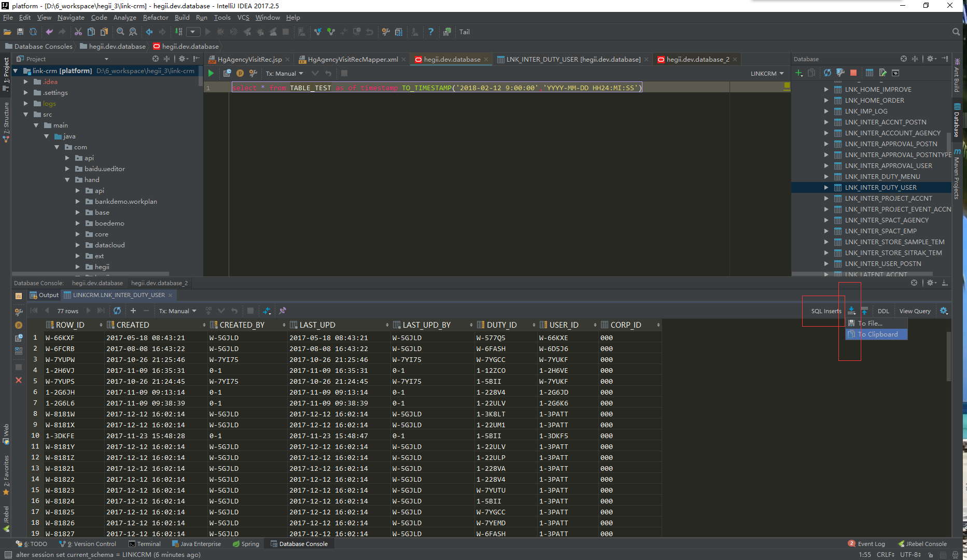The width and height of the screenshot is (967, 560).
Task: Open console settings wrench icon in editor toolbar
Action: click(253, 74)
